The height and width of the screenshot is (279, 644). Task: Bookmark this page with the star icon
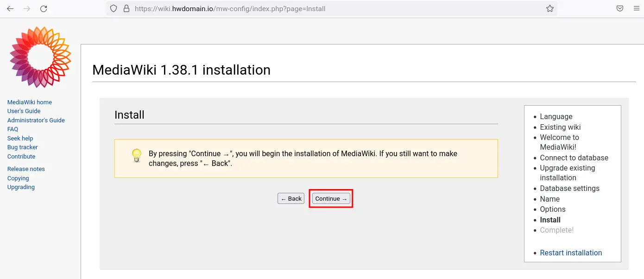click(550, 8)
